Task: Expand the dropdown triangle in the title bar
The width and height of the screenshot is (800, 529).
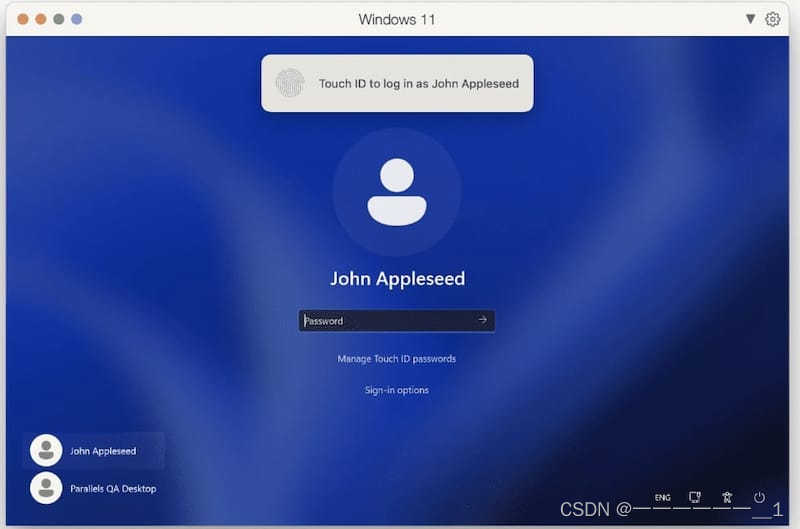Action: click(x=750, y=19)
